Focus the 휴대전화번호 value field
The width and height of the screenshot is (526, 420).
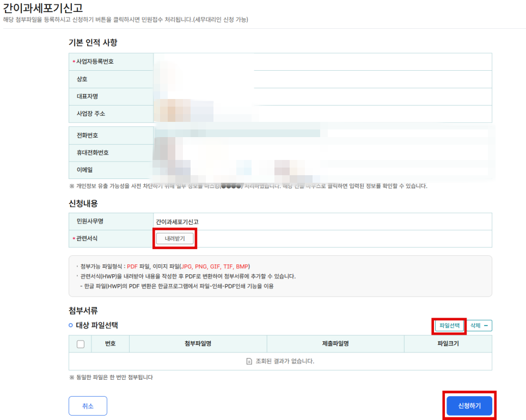coord(322,153)
